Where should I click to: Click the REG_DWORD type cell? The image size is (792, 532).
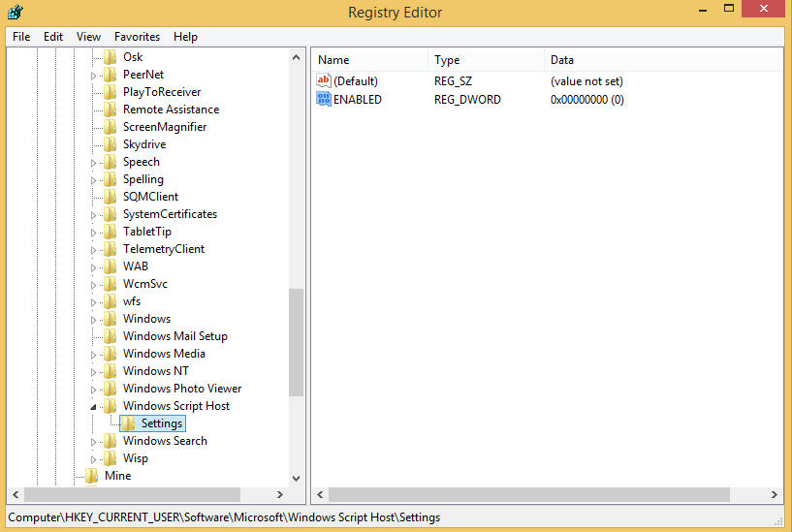tap(467, 100)
